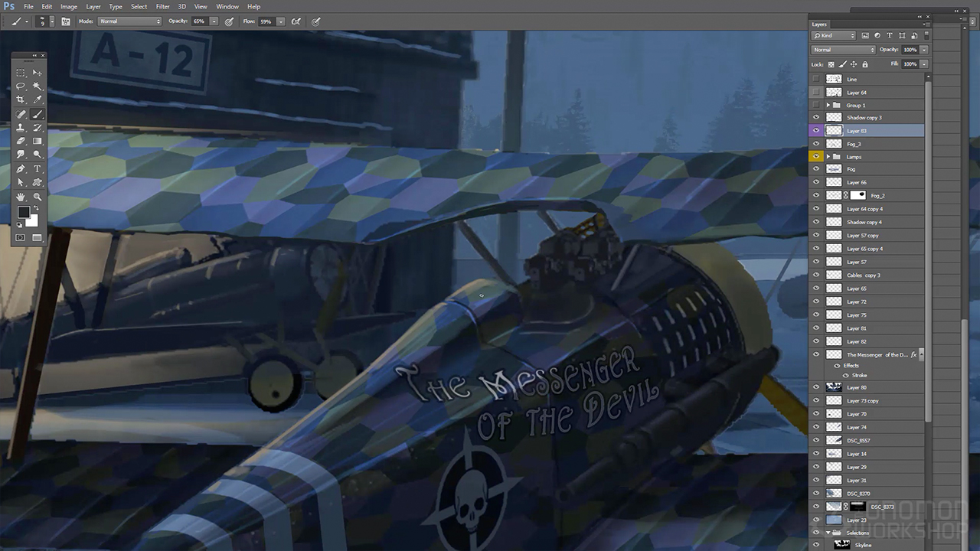
Task: Open the layer blend mode dropdown
Action: pos(843,50)
